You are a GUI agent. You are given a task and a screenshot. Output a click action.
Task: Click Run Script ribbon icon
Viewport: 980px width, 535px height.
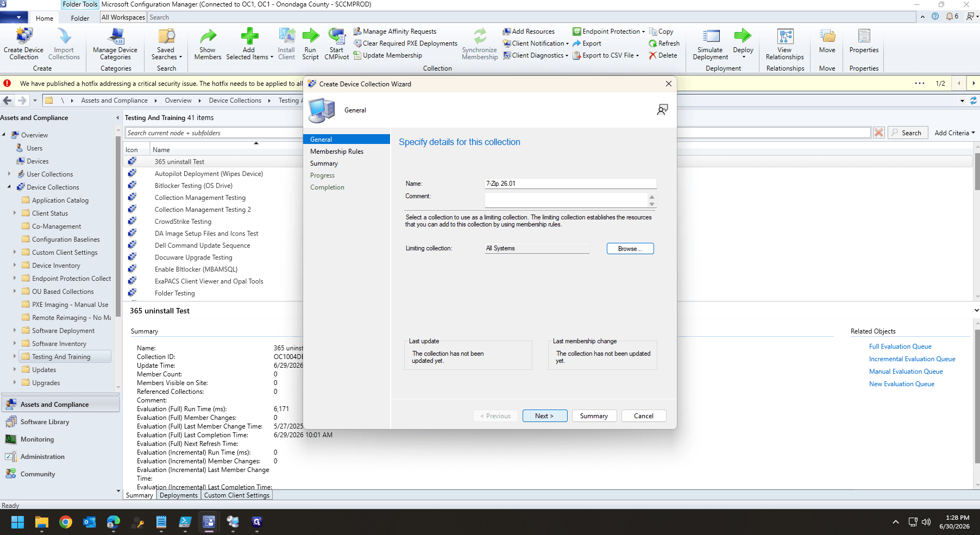(310, 44)
